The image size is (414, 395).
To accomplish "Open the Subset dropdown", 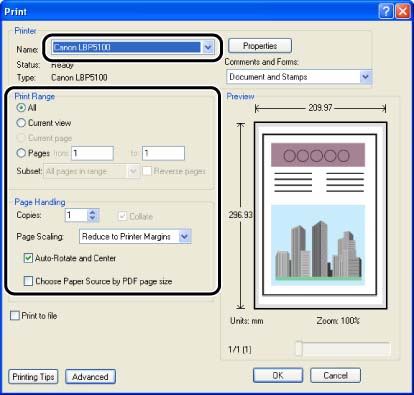I will (91, 171).
